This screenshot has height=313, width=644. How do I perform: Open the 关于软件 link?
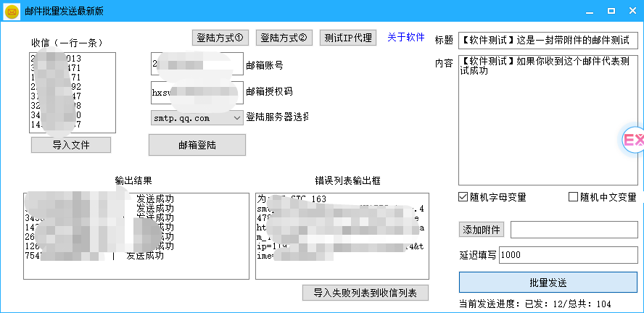coord(405,38)
